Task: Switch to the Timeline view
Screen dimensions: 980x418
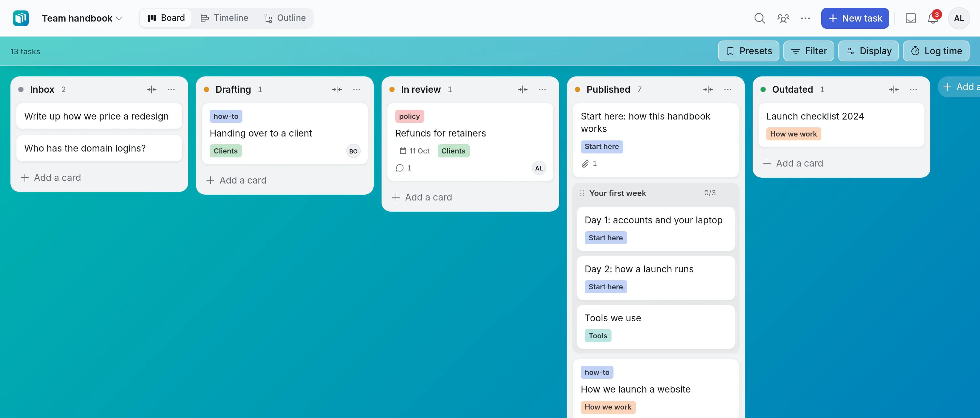Action: click(224, 18)
